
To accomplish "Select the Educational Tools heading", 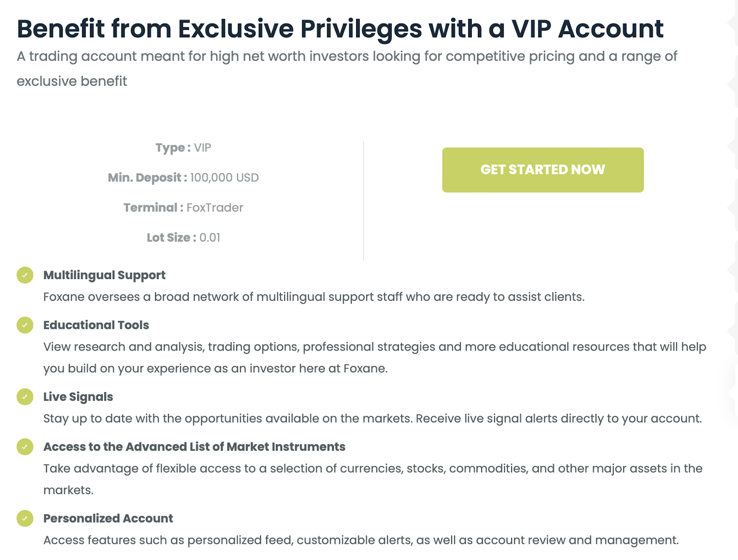I will tap(96, 325).
